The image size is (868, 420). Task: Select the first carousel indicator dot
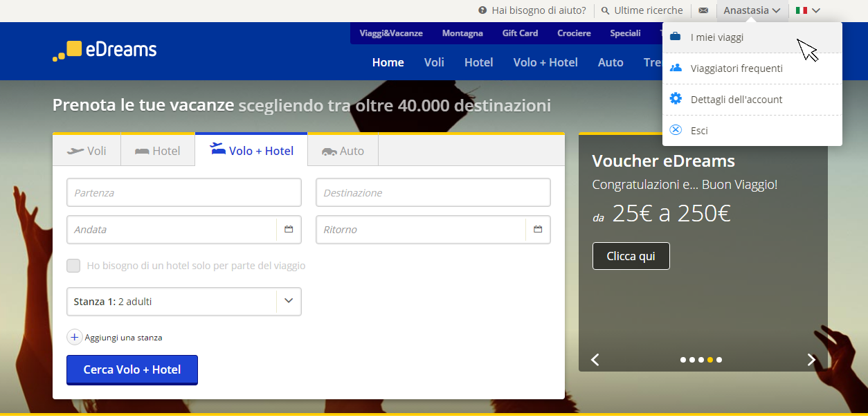(x=683, y=360)
